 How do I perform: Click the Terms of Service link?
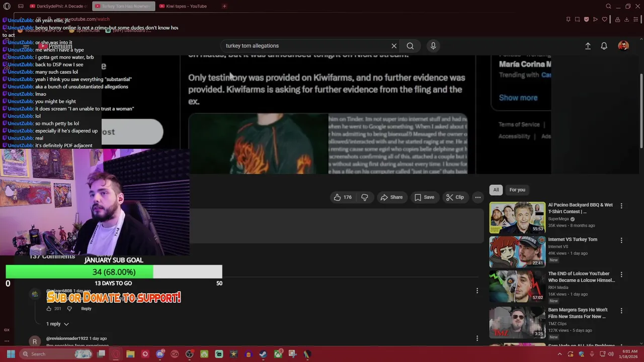[x=519, y=124]
